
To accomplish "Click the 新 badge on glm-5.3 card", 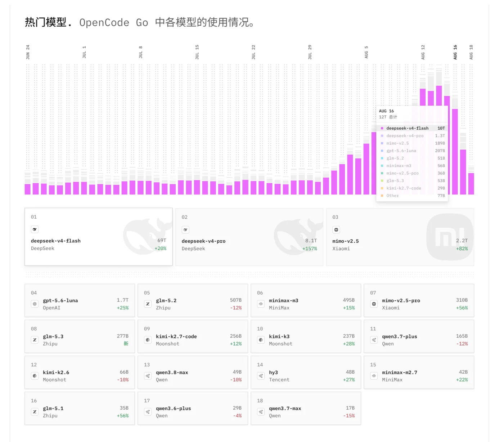I will coord(126,344).
